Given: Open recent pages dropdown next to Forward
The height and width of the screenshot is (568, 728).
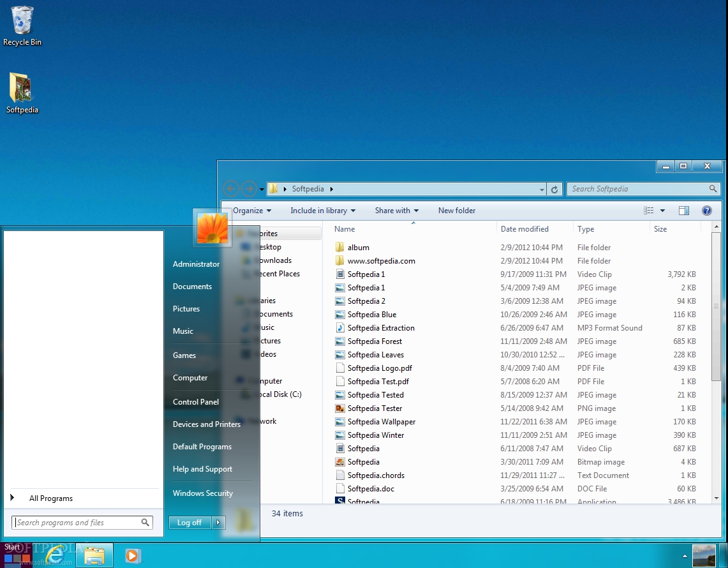Looking at the screenshot, I should click(262, 190).
